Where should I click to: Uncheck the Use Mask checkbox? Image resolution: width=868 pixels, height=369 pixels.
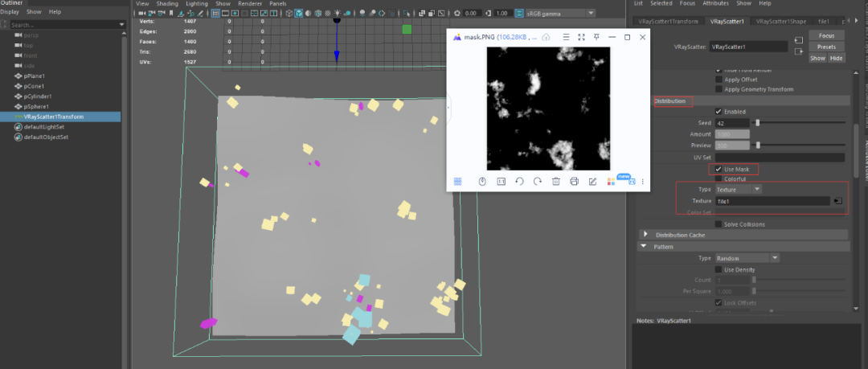point(719,170)
